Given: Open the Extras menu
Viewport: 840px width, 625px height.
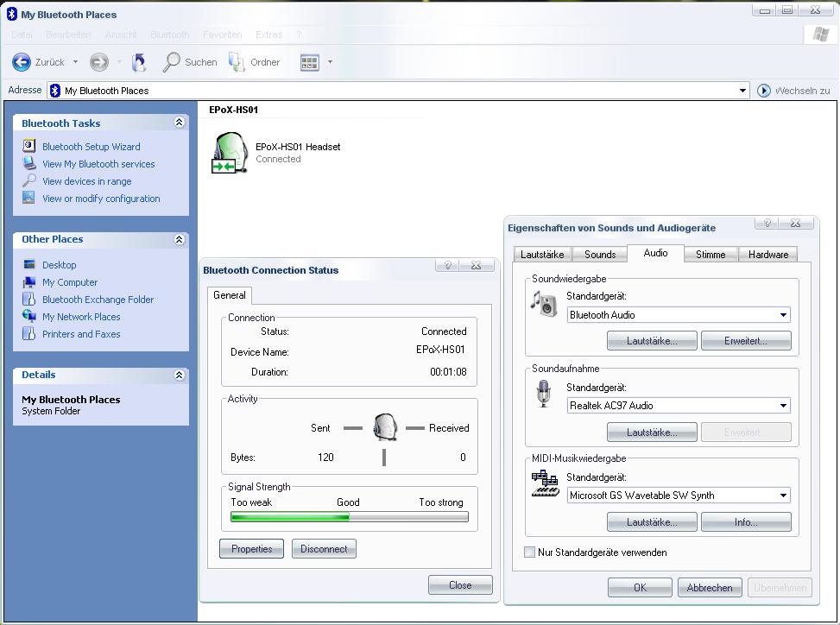Looking at the screenshot, I should pos(268,35).
